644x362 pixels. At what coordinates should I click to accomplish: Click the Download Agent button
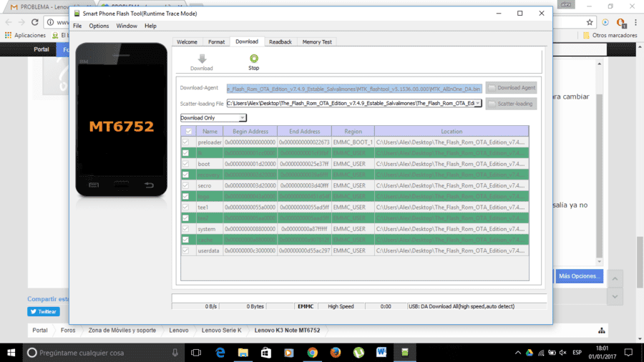click(511, 88)
